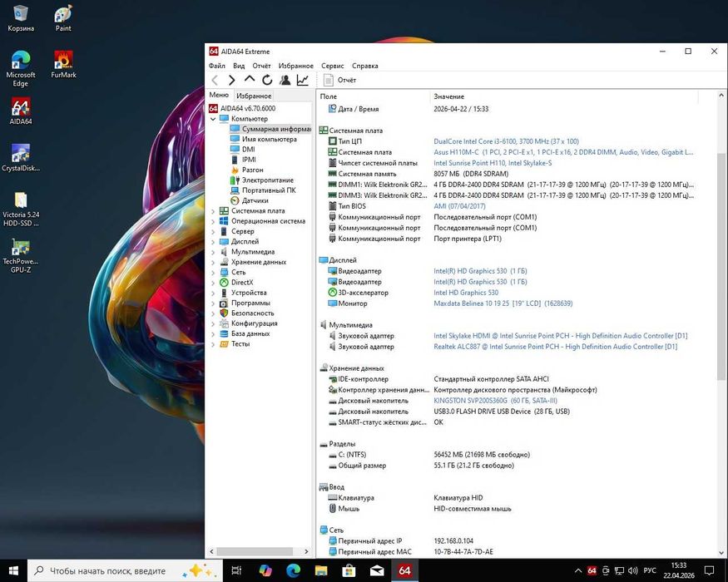Switch to the Избранное tab in the sidebar
This screenshot has width=728, height=582.
pyautogui.click(x=254, y=96)
